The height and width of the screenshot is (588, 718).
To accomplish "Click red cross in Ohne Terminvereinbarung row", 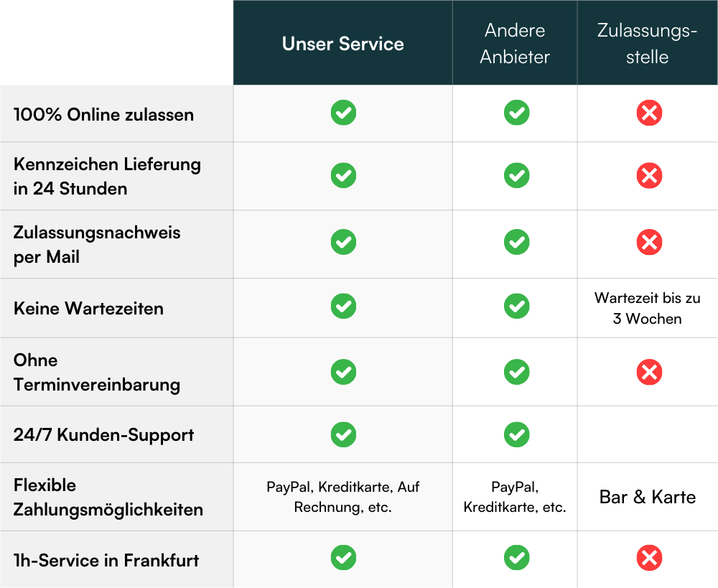I will tap(649, 372).
